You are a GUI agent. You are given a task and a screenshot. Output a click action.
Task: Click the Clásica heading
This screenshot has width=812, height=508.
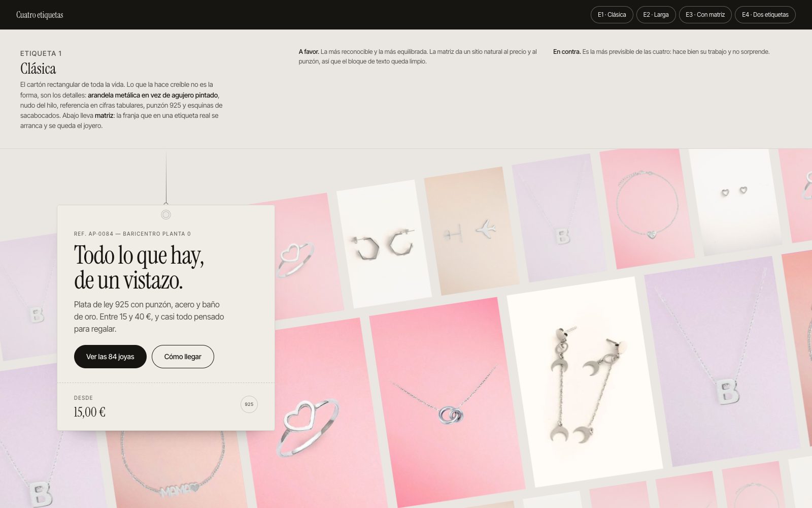click(38, 69)
